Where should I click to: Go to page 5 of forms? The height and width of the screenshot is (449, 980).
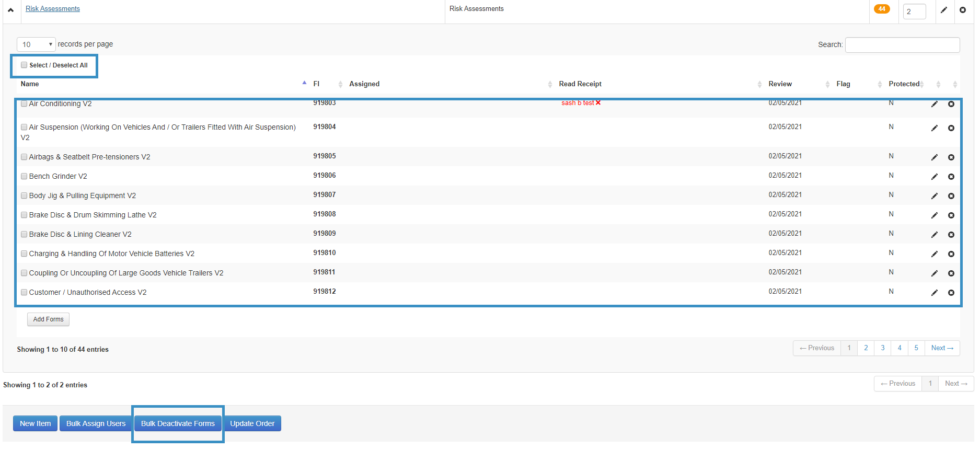[916, 348]
